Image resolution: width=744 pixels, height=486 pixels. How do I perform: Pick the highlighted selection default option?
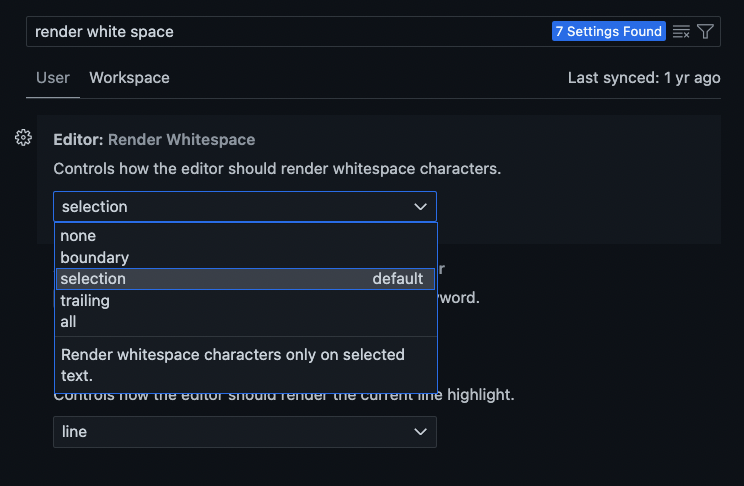point(245,279)
